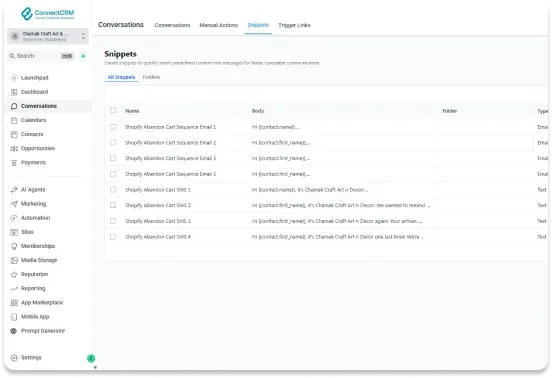
Task: Check Shopify Abandon Cart SMS 3 checkbox
Action: [x=113, y=221]
